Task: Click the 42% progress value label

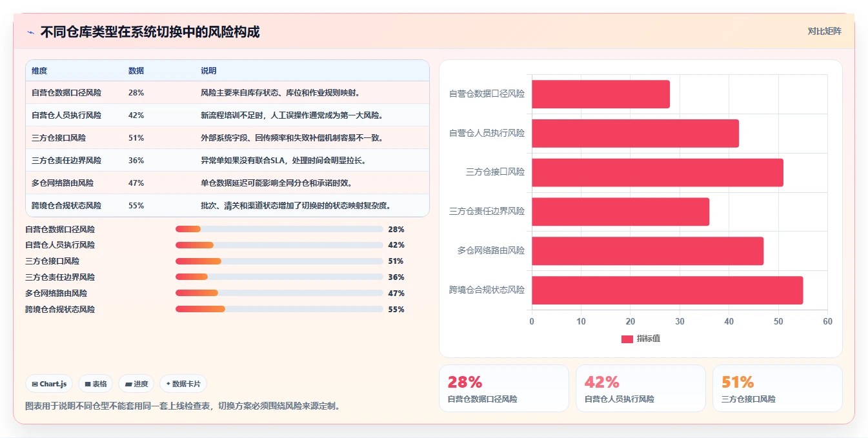Action: coord(396,245)
